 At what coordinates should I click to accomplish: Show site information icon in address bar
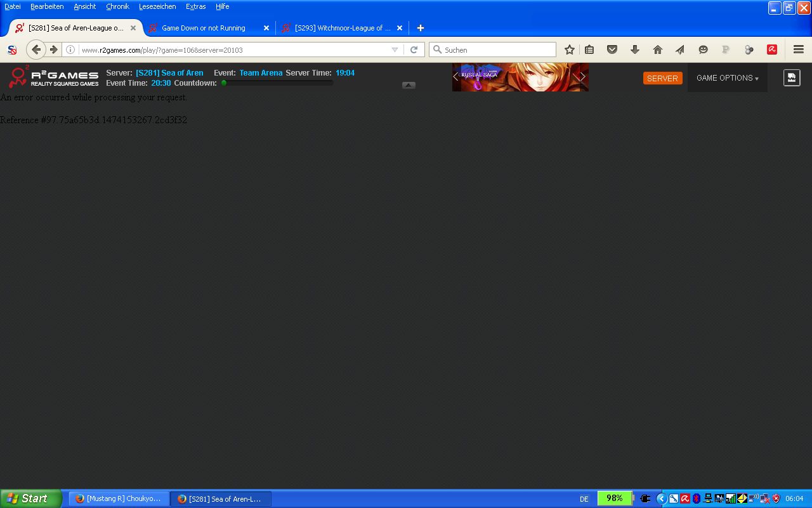(70, 50)
